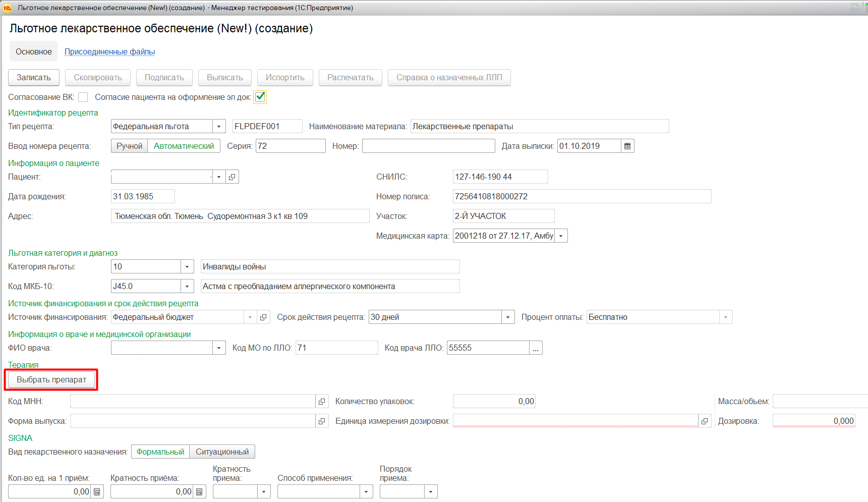Select Ситуационный prescription type
The image size is (868, 502).
pos(222,452)
